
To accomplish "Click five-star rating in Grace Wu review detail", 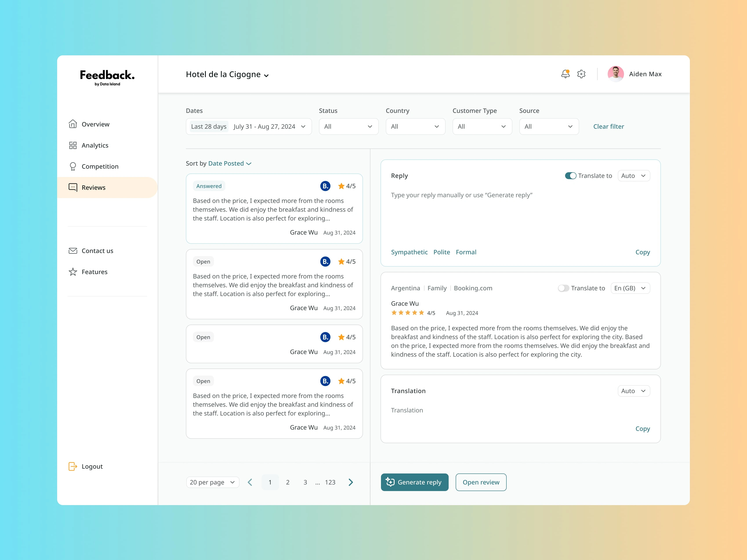I will pyautogui.click(x=408, y=313).
